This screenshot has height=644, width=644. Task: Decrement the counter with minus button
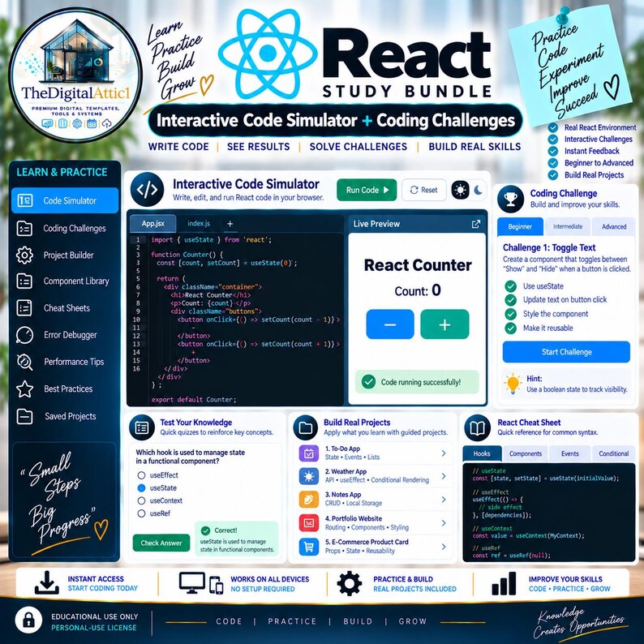(390, 324)
